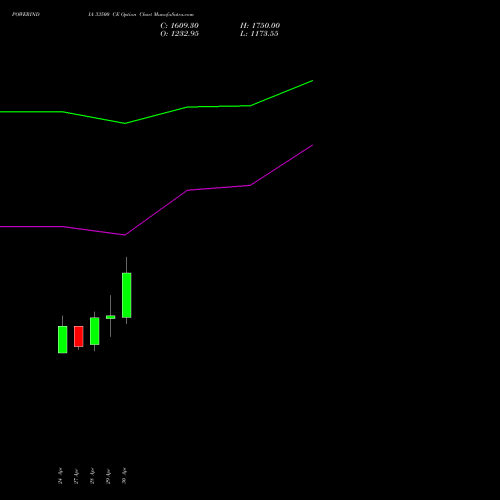Click the 27 Apr date label on axis

pos(76,476)
